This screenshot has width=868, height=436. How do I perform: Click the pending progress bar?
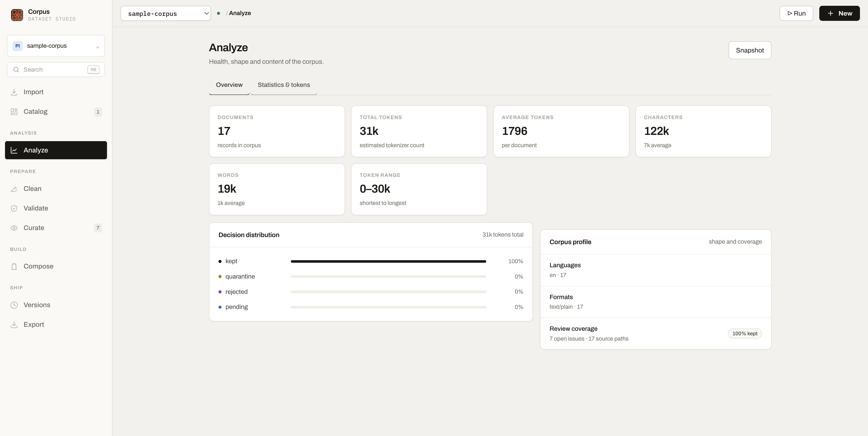388,307
